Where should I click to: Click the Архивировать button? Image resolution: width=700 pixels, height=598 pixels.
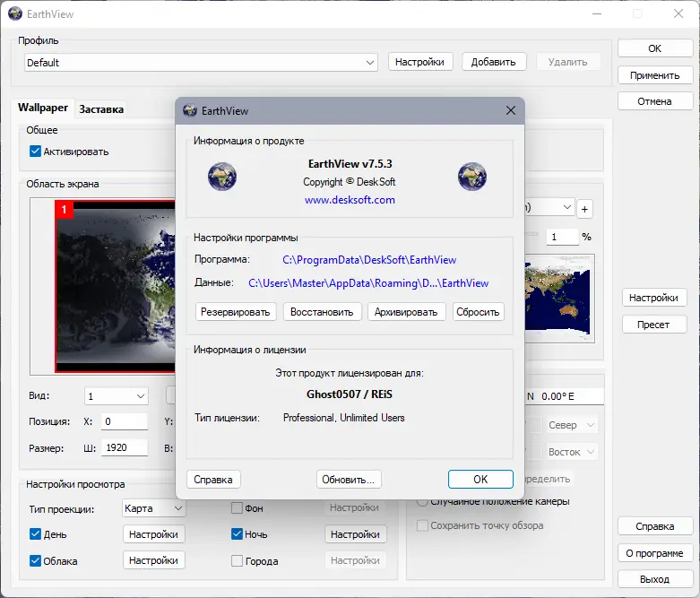406,312
